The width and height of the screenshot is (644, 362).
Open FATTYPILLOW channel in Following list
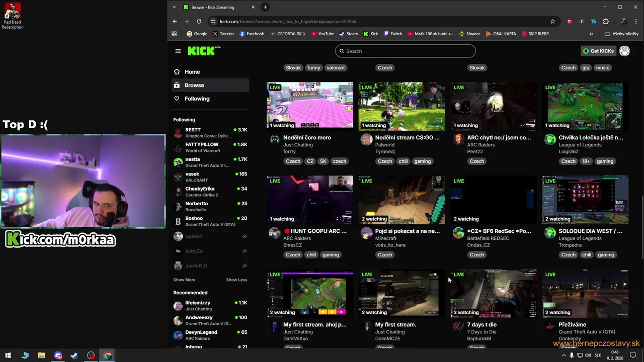(210, 147)
